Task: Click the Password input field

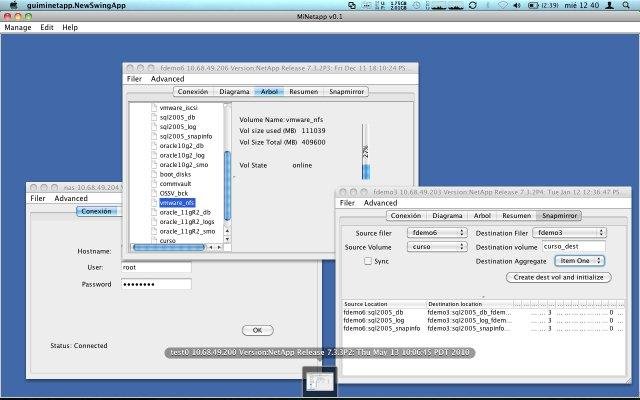Action: click(x=156, y=284)
